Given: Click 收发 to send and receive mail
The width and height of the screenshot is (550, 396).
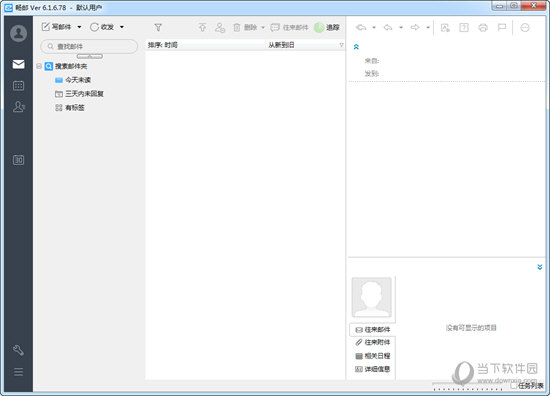Looking at the screenshot, I should click(102, 27).
